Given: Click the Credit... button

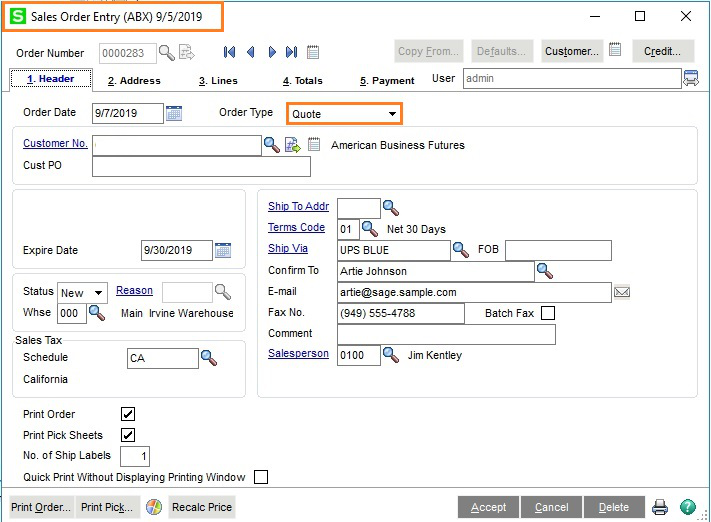Looking at the screenshot, I should tap(663, 51).
